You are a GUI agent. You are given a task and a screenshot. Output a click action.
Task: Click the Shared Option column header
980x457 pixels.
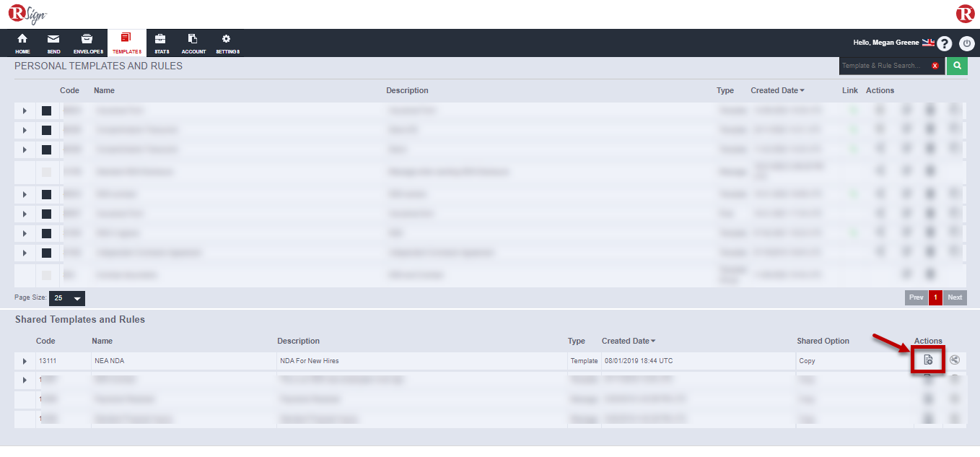point(823,341)
